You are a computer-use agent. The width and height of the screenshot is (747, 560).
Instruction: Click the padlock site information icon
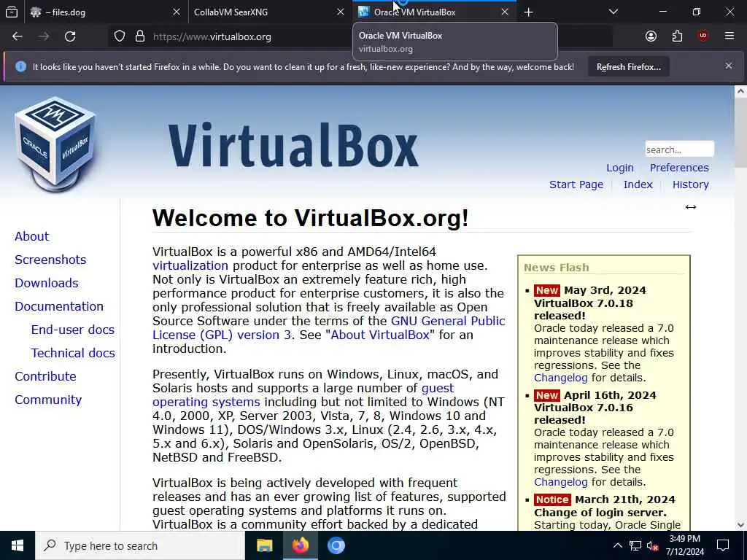(x=139, y=36)
